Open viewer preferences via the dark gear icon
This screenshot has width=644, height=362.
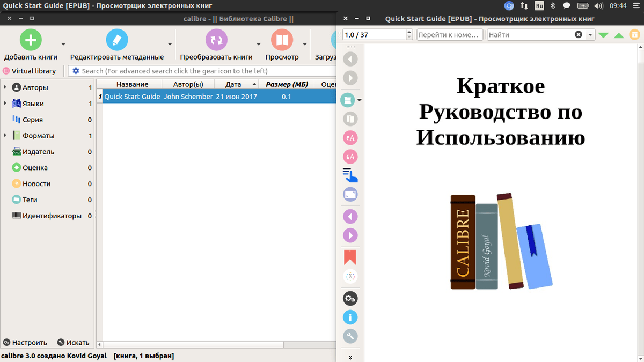click(350, 298)
